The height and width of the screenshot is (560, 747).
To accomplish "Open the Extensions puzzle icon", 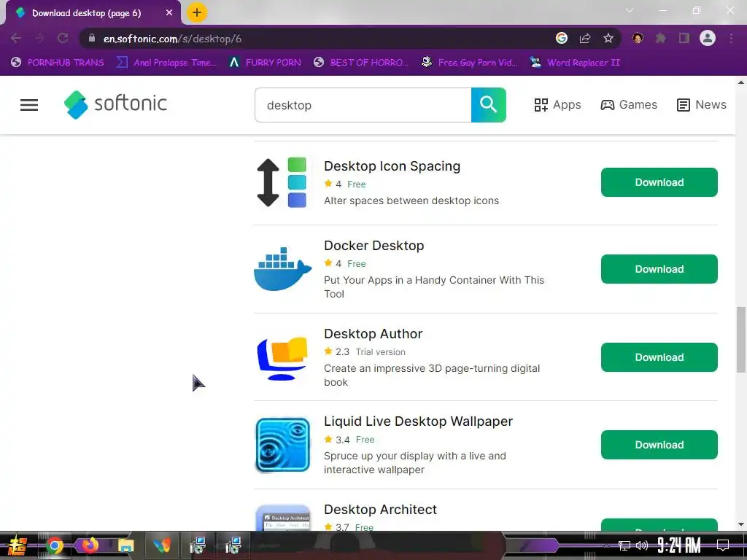I will pyautogui.click(x=661, y=38).
